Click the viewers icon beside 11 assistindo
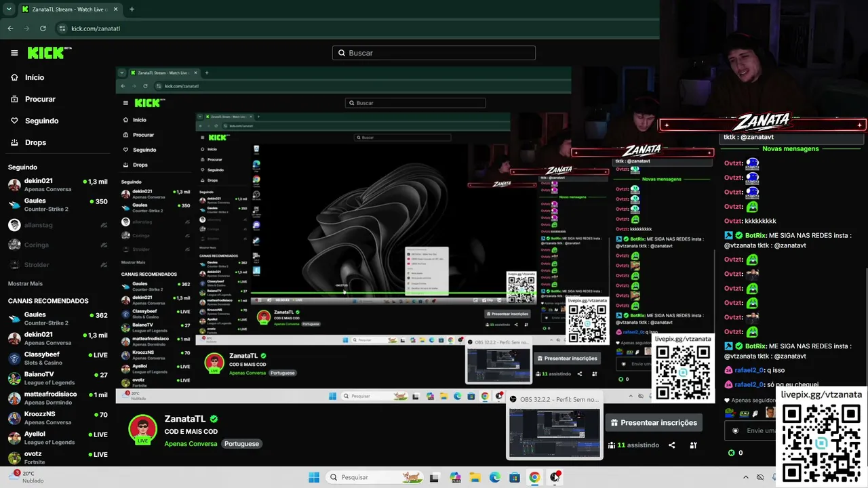 (x=612, y=445)
